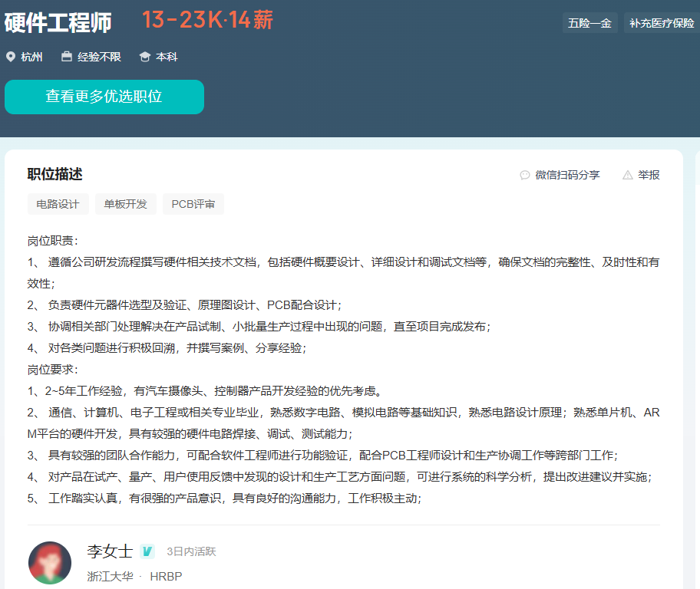Click the warning triangle icon for 举报
Viewport: 700px width, 589px height.
pos(628,175)
